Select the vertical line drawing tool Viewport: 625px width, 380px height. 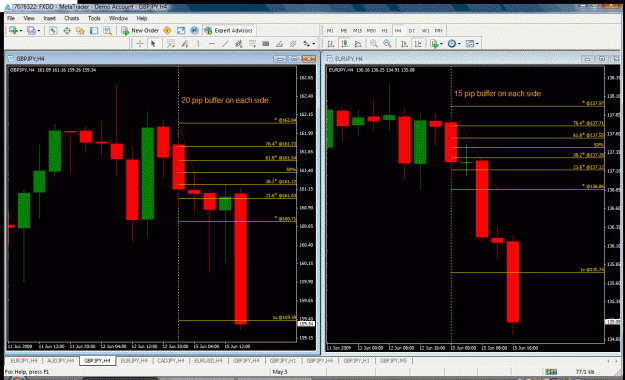coord(198,44)
